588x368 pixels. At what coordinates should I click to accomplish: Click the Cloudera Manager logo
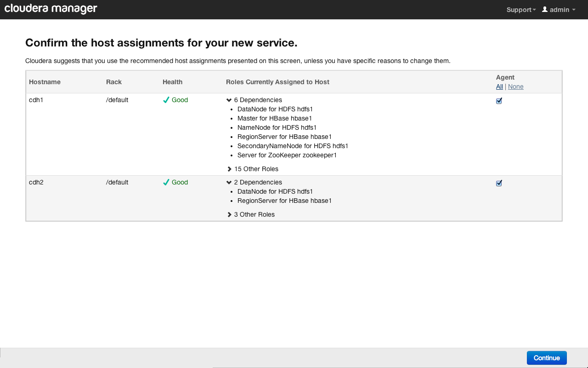pos(51,9)
